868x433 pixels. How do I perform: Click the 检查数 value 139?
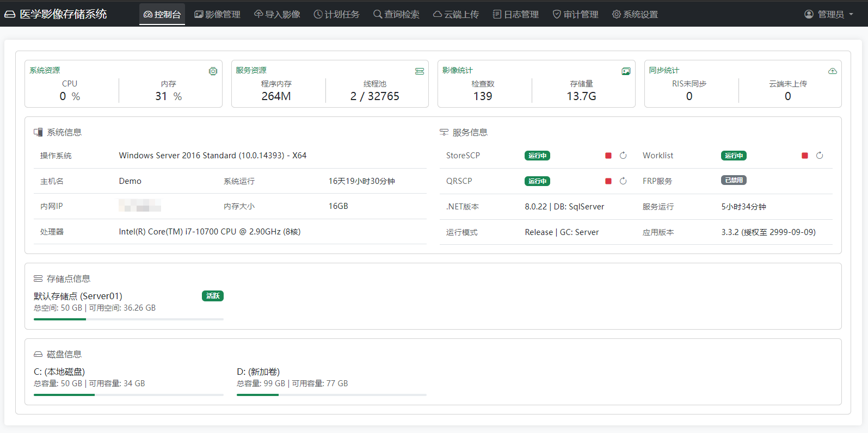[x=483, y=96]
